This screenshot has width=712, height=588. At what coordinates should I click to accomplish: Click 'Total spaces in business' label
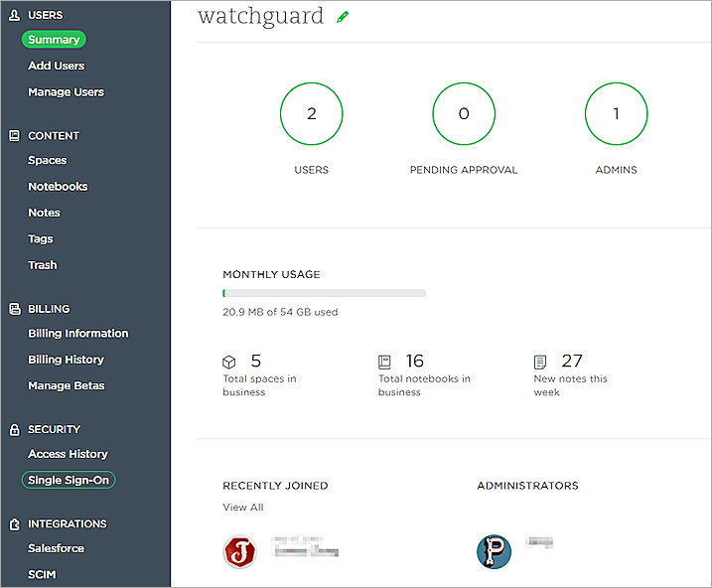[259, 385]
